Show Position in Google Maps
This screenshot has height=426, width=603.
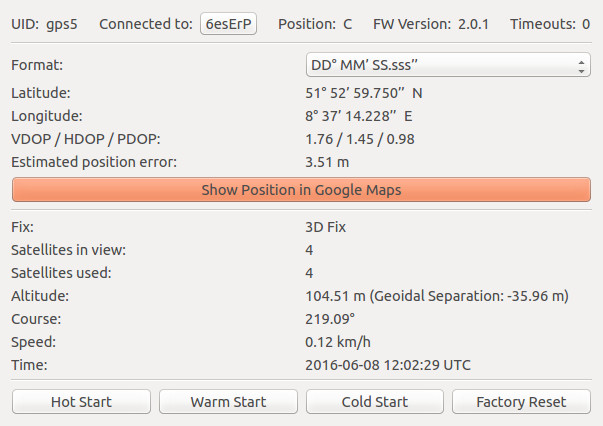301,190
